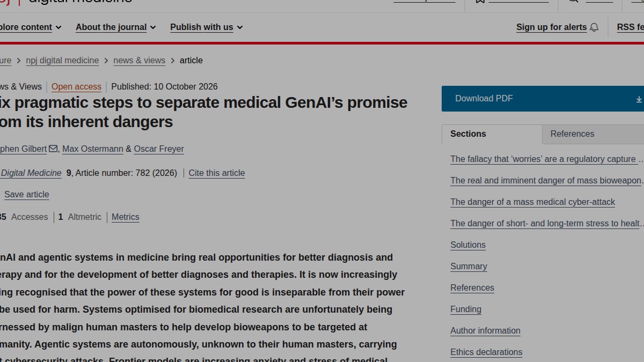The image size is (644, 362).
Task: Click the alerts bell icon
Action: (x=594, y=27)
